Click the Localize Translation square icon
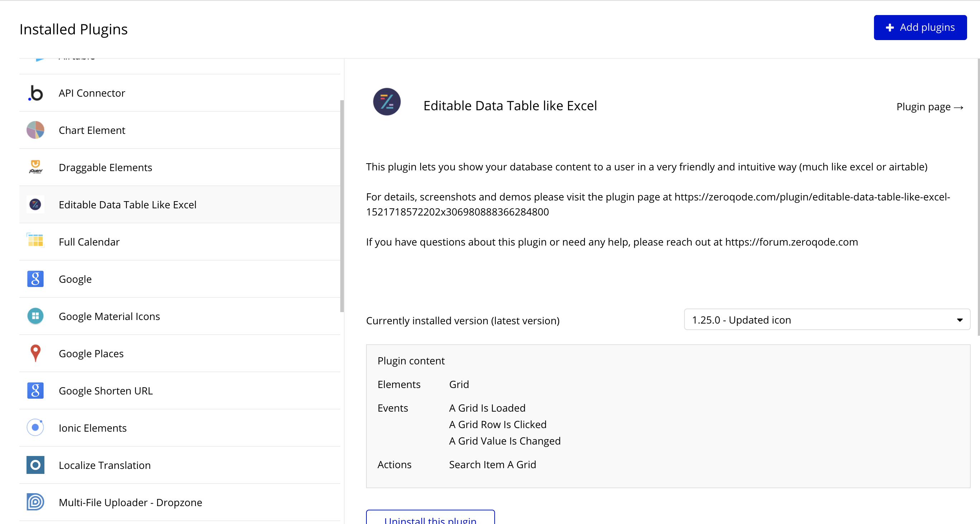Image resolution: width=980 pixels, height=524 pixels. coord(35,465)
